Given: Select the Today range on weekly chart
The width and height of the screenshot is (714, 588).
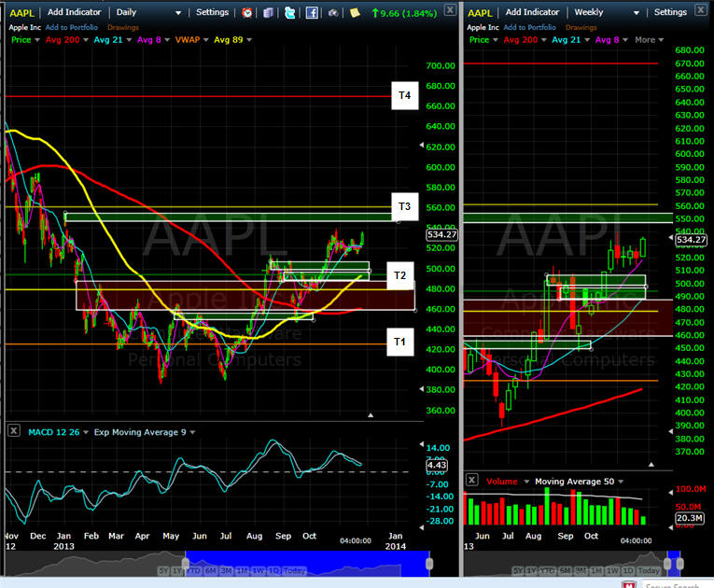Looking at the screenshot, I should click(648, 570).
